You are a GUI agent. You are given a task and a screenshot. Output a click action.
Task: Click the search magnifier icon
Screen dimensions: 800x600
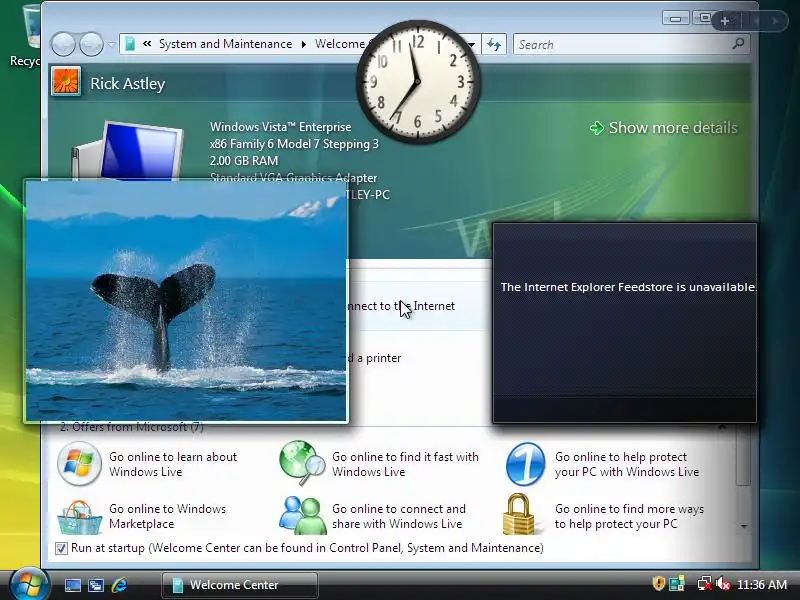tap(738, 44)
